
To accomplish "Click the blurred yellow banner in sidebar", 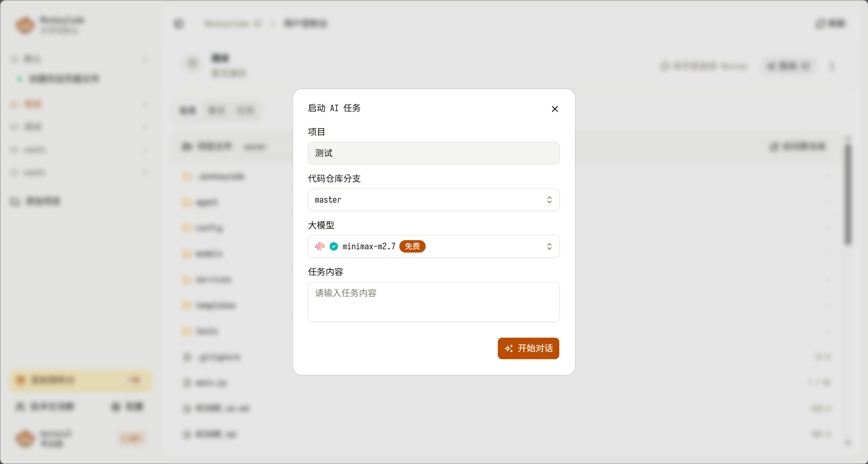I will coord(80,380).
